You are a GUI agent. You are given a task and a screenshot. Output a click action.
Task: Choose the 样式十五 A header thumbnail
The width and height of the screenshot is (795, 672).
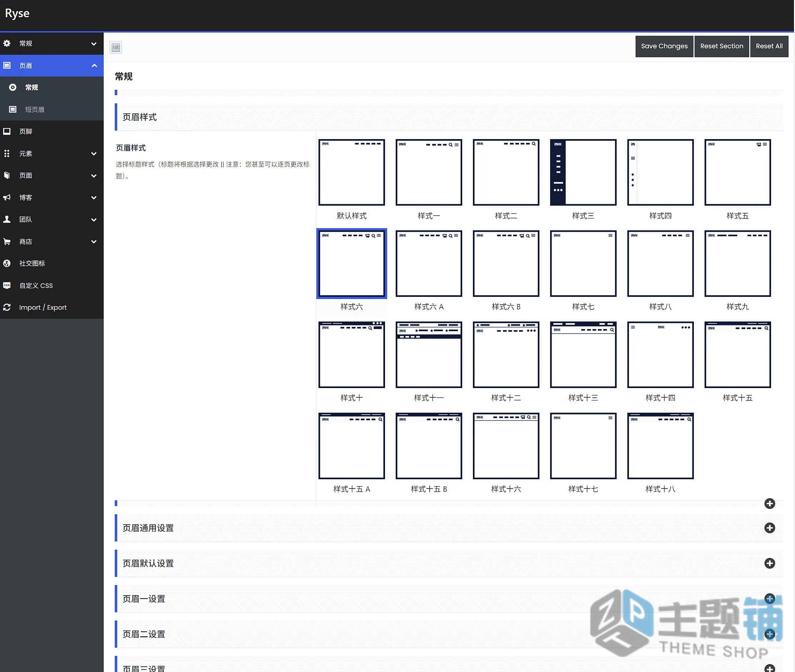click(x=351, y=446)
